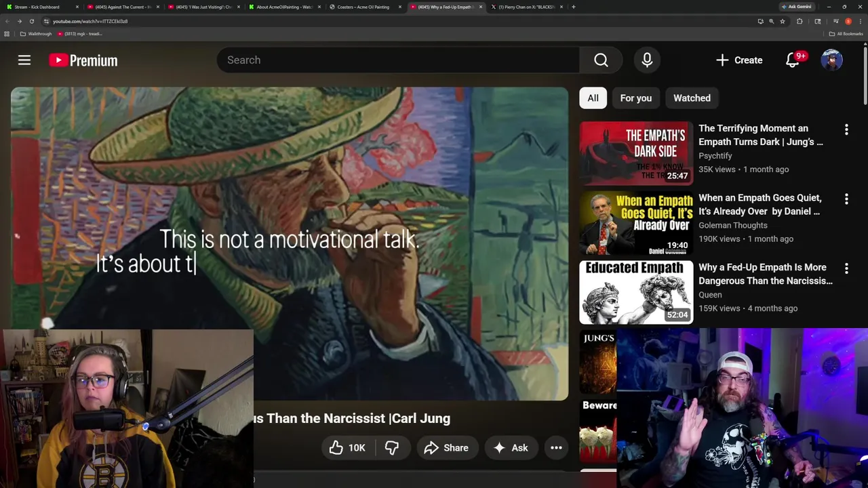This screenshot has height=488, width=868.
Task: Go to YouTube Premium home logo
Action: coord(83,60)
